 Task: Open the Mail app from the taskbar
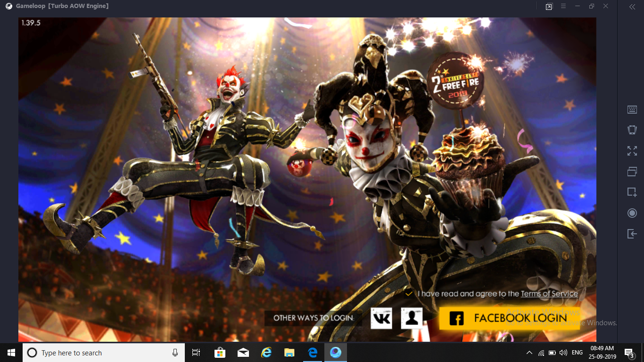[243, 353]
